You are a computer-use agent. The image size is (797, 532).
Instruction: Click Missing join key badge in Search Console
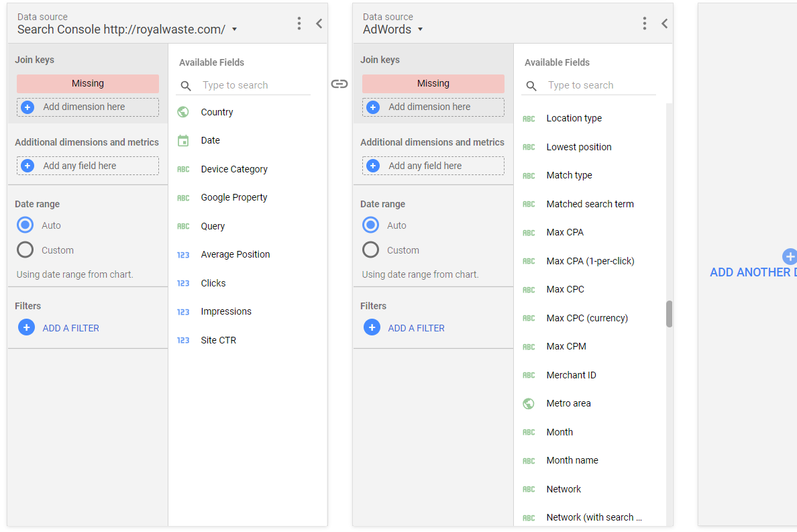pyautogui.click(x=88, y=83)
